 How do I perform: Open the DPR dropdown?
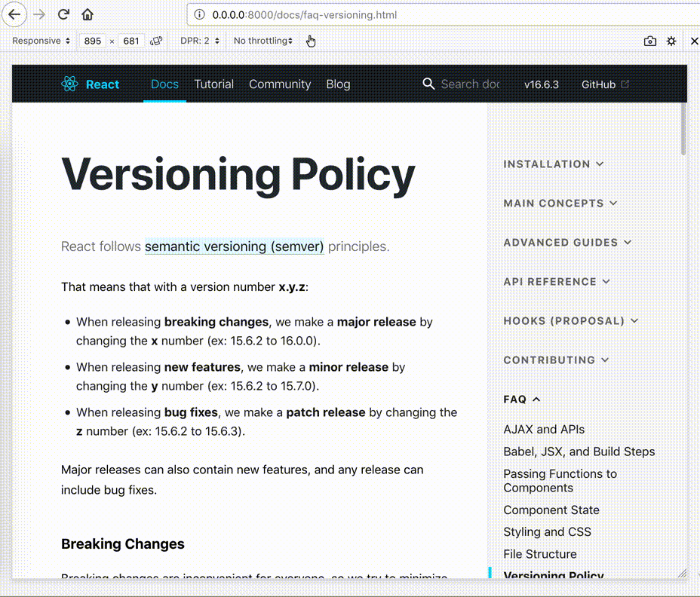tap(200, 41)
